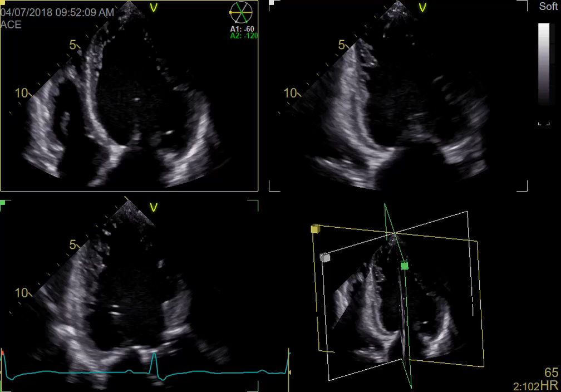Image resolution: width=561 pixels, height=392 pixels.
Task: Click the V marker in the bottom-left view
Action: click(154, 208)
